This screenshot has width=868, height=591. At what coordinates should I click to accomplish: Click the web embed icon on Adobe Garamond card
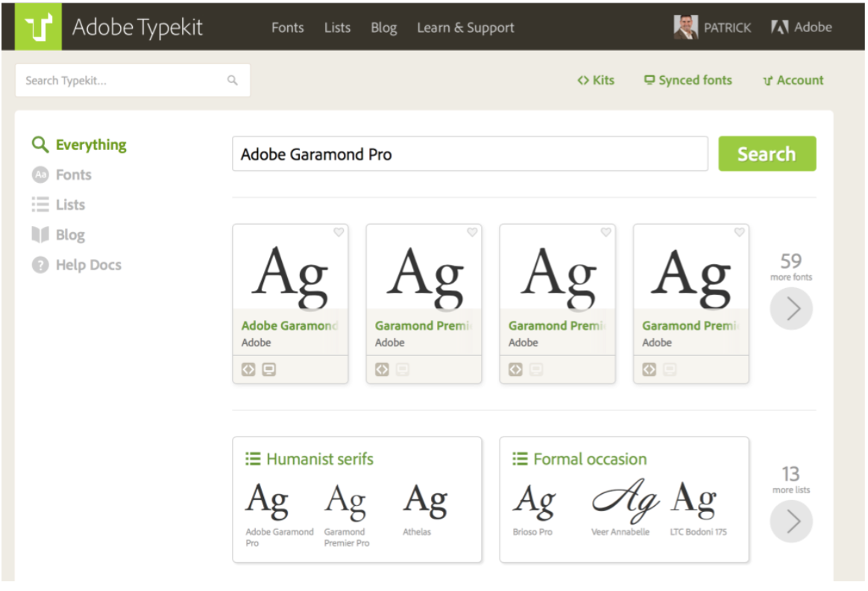point(248,369)
